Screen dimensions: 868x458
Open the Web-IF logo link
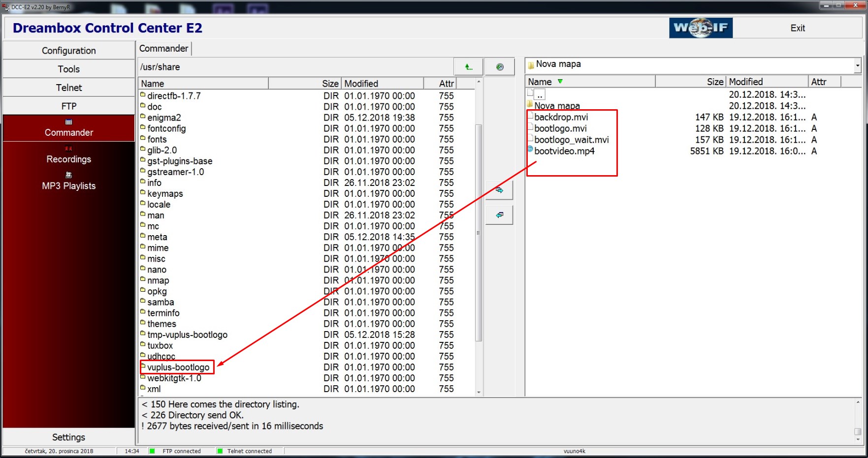click(x=701, y=28)
